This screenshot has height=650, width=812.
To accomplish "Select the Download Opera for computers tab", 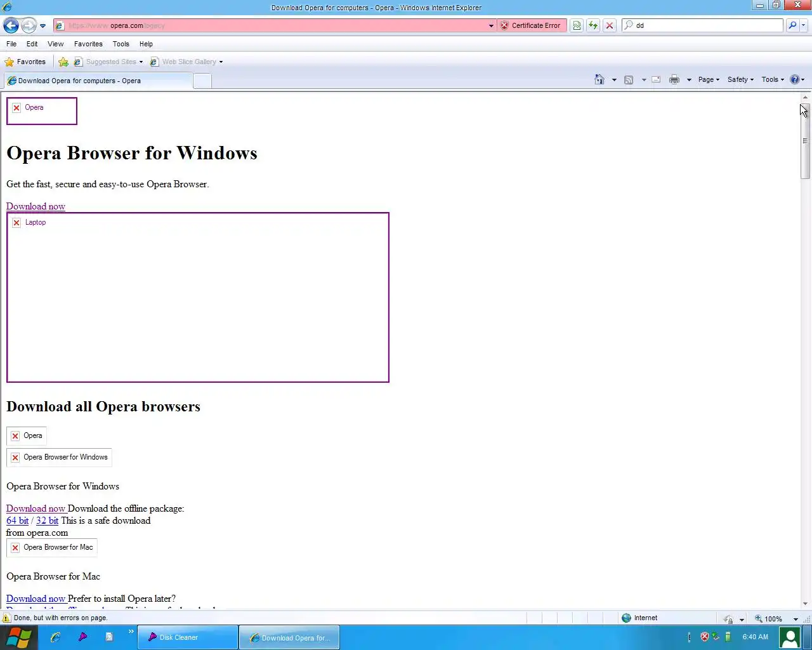I will point(98,81).
